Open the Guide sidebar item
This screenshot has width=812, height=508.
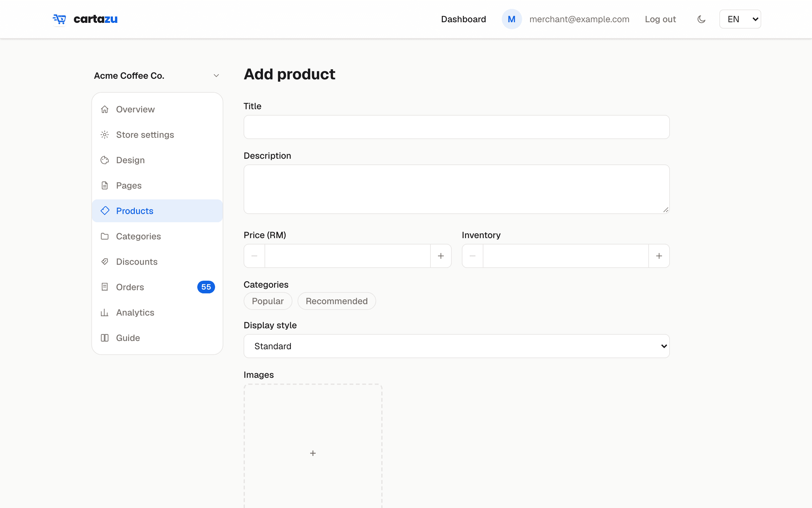tap(157, 338)
